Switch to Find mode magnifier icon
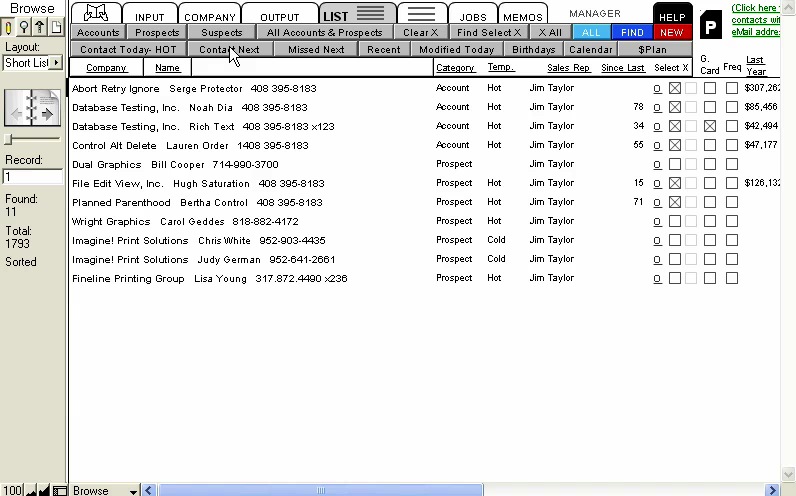 click(x=24, y=27)
